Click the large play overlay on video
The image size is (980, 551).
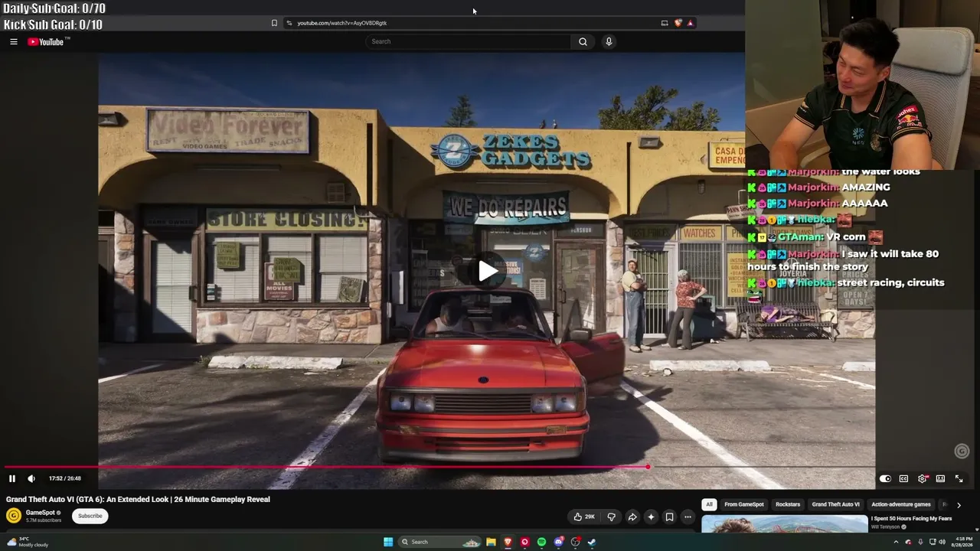click(488, 271)
